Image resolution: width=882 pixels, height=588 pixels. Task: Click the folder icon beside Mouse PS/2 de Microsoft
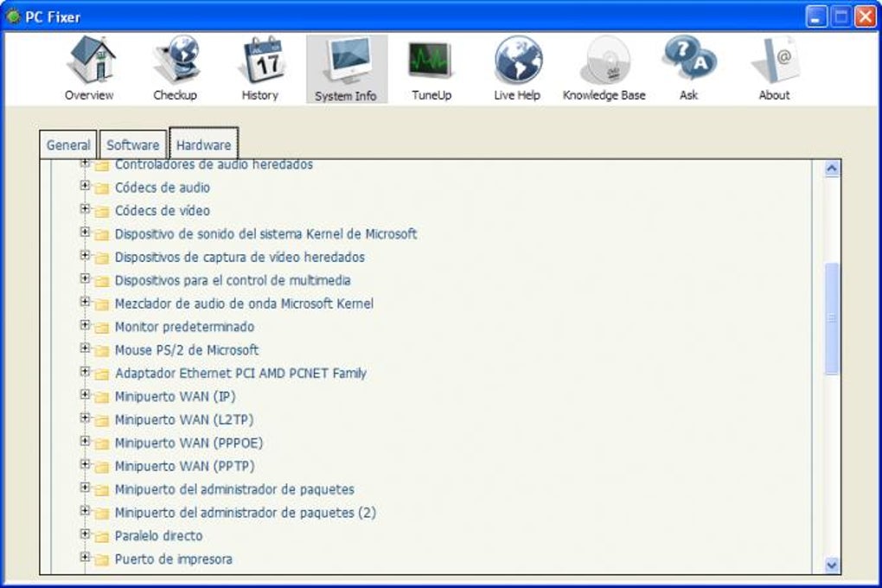coord(102,351)
